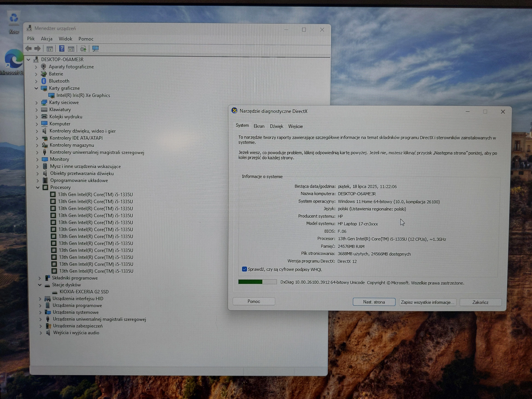Click the show/hide action pane toolbar icon
This screenshot has width=532, height=399.
71,49
